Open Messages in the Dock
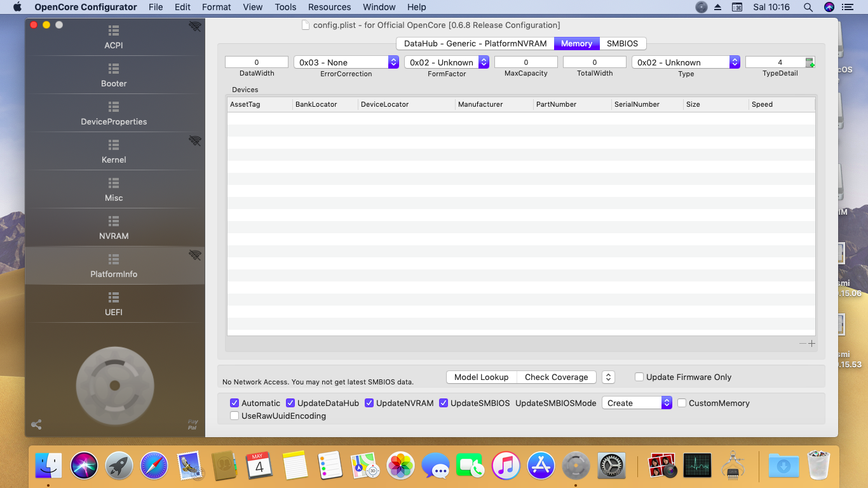 pos(436,466)
